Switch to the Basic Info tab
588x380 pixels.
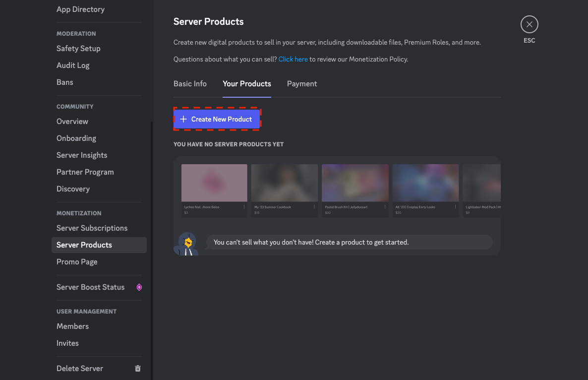(190, 83)
